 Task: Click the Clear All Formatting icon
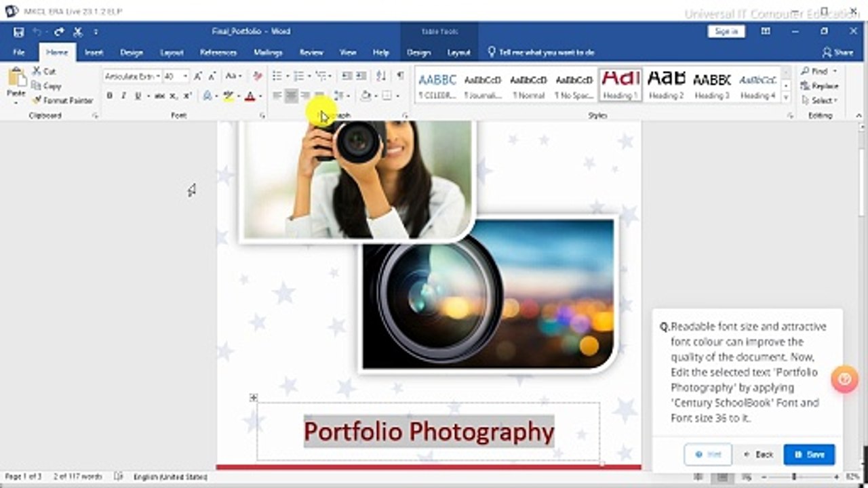(x=257, y=77)
